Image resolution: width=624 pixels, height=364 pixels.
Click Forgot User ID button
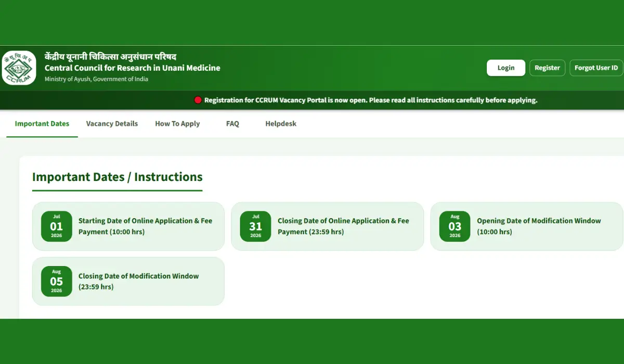(x=596, y=68)
